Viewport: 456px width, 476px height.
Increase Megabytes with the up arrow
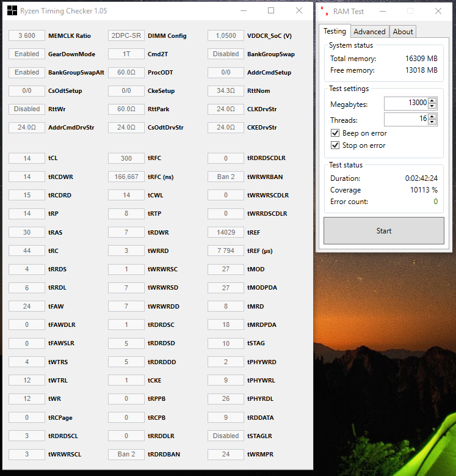coord(432,100)
